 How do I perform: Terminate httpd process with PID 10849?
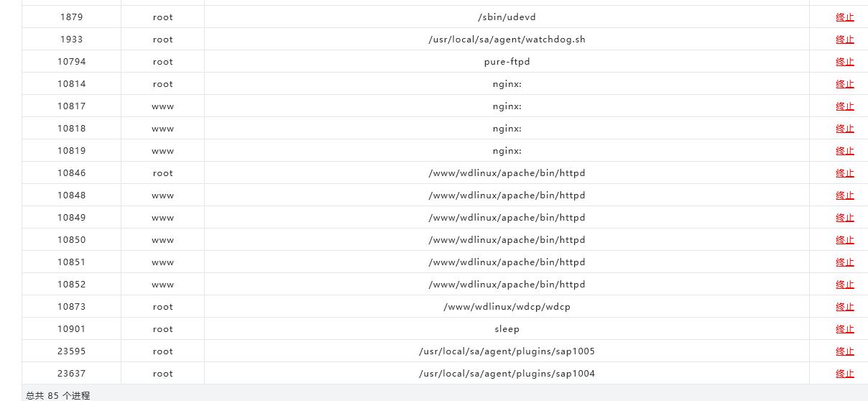click(x=845, y=218)
